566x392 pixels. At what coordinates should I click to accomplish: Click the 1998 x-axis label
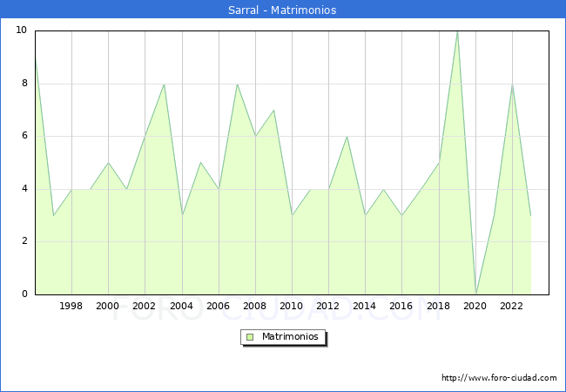click(71, 306)
